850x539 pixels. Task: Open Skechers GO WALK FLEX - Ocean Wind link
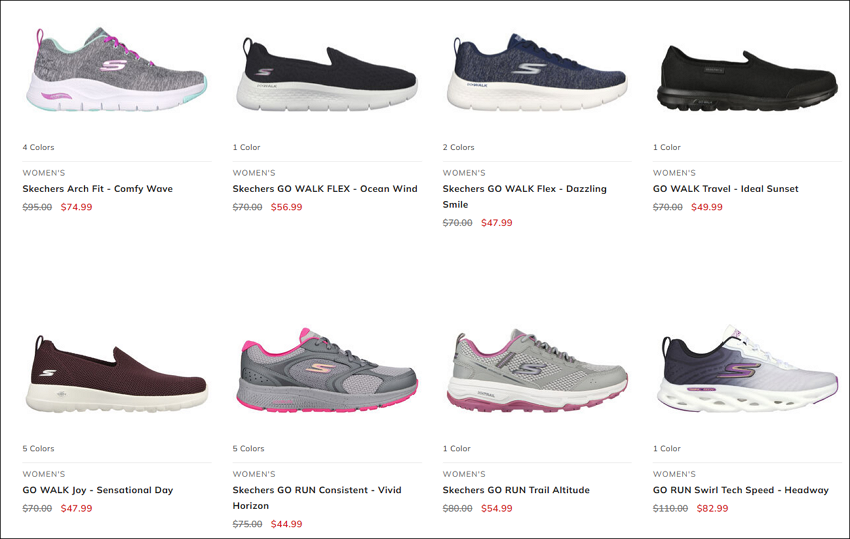pos(325,189)
